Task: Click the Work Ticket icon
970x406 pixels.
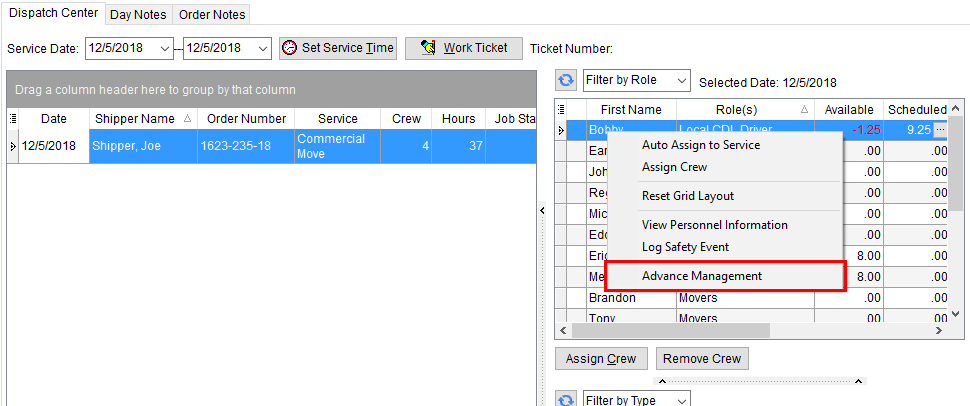Action: point(429,48)
